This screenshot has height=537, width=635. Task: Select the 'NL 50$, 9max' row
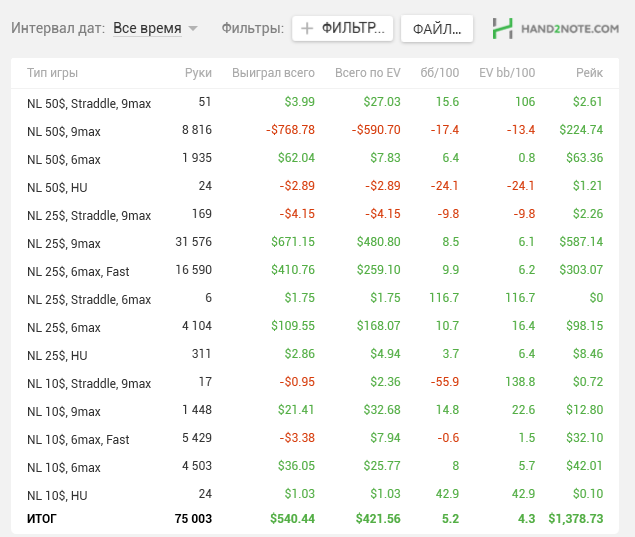click(315, 130)
